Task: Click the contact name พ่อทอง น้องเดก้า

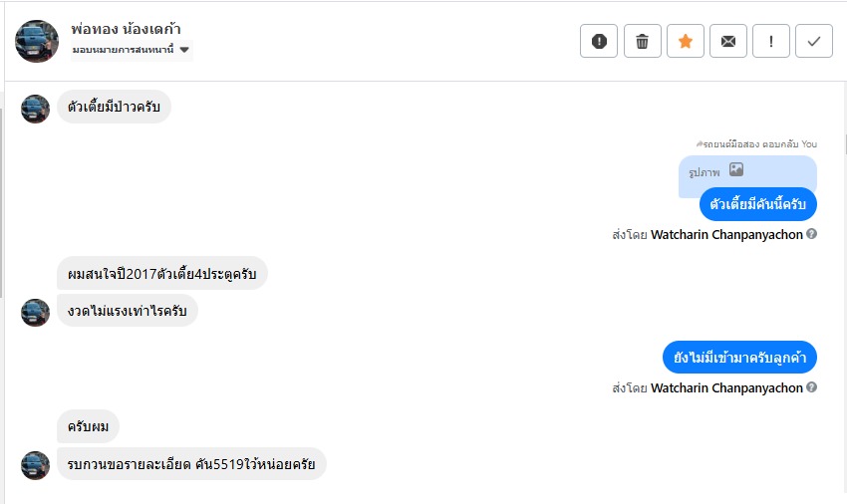Action: coord(127,28)
